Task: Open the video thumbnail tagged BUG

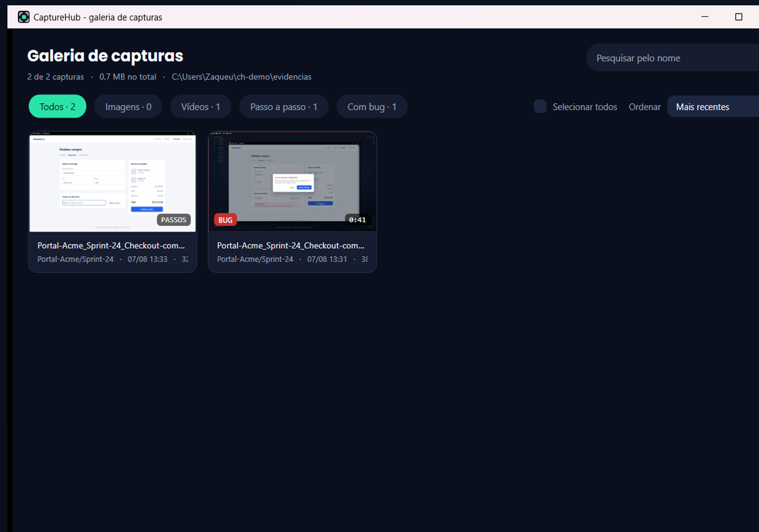Action: pyautogui.click(x=292, y=182)
